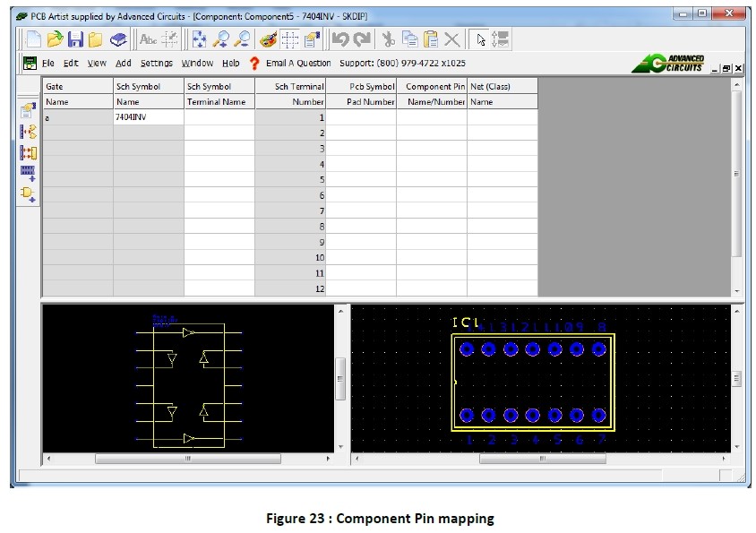Click the Undo arrow icon
This screenshot has width=756, height=533.
339,39
